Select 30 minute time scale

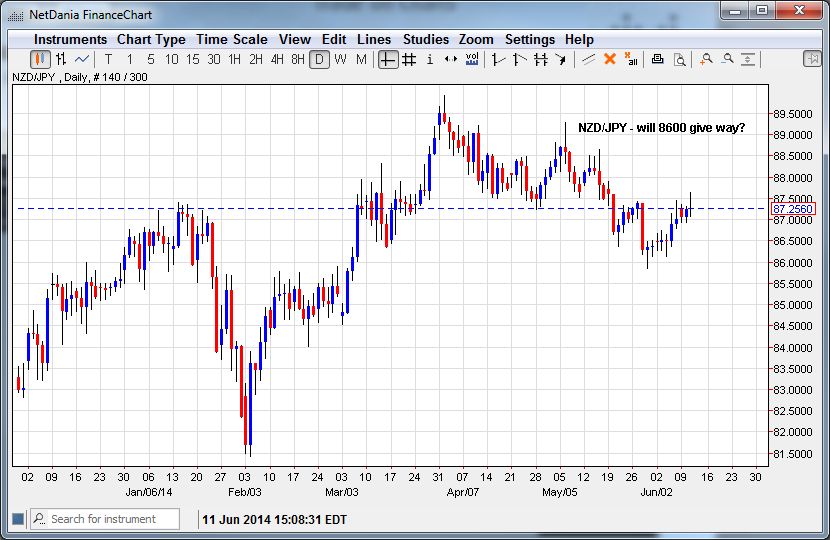(x=214, y=59)
